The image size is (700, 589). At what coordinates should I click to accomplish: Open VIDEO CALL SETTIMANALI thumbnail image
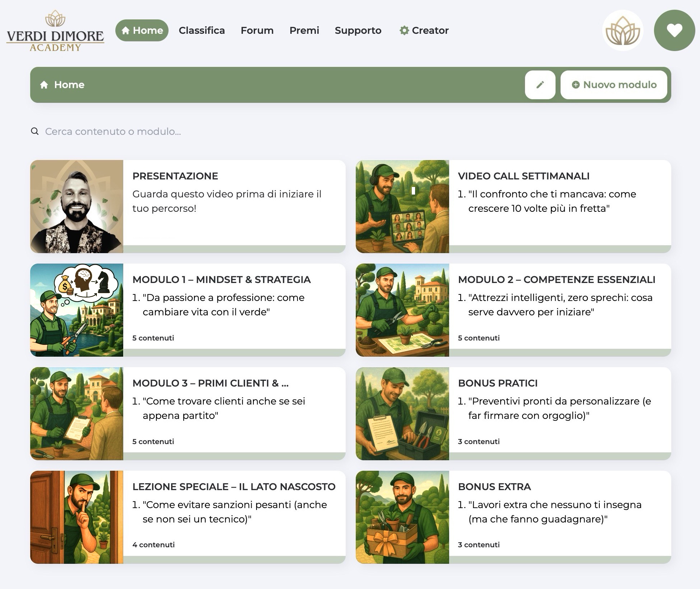point(402,206)
